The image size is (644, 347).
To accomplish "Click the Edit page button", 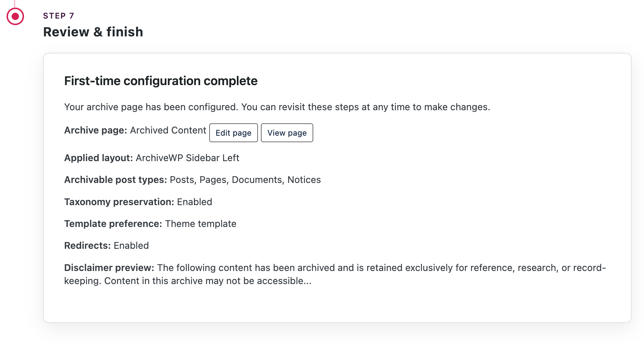I will point(233,133).
